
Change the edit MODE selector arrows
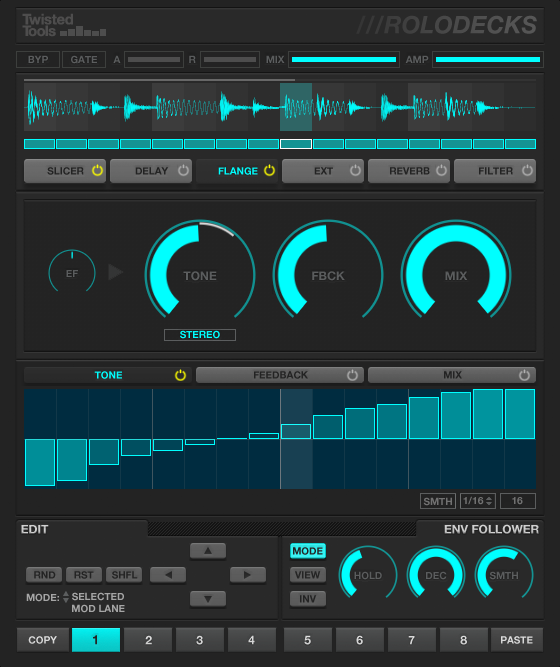click(66, 597)
